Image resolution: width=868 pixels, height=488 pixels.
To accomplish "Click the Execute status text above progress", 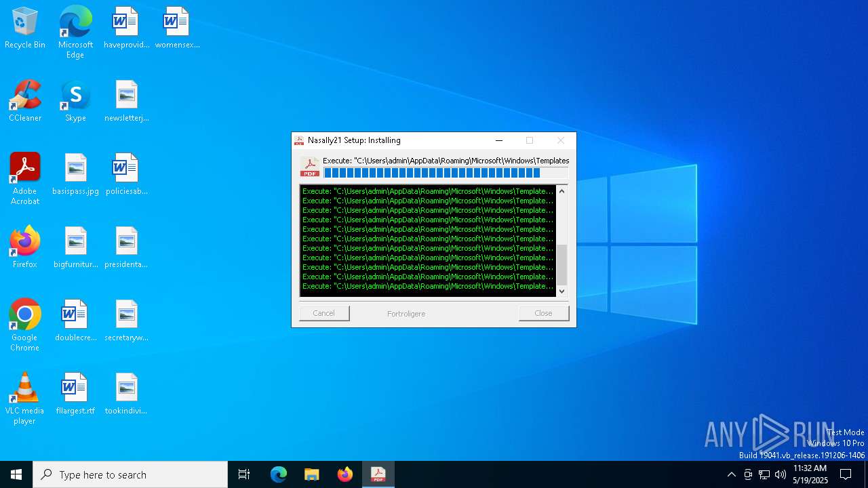I will 446,161.
